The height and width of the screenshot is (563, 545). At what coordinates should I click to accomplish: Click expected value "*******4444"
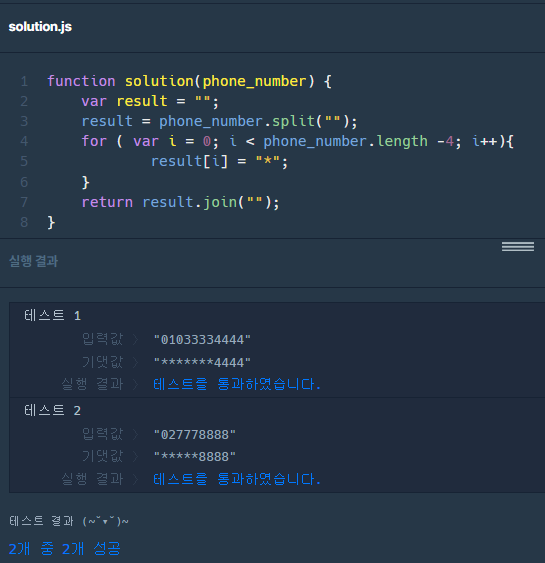point(202,362)
